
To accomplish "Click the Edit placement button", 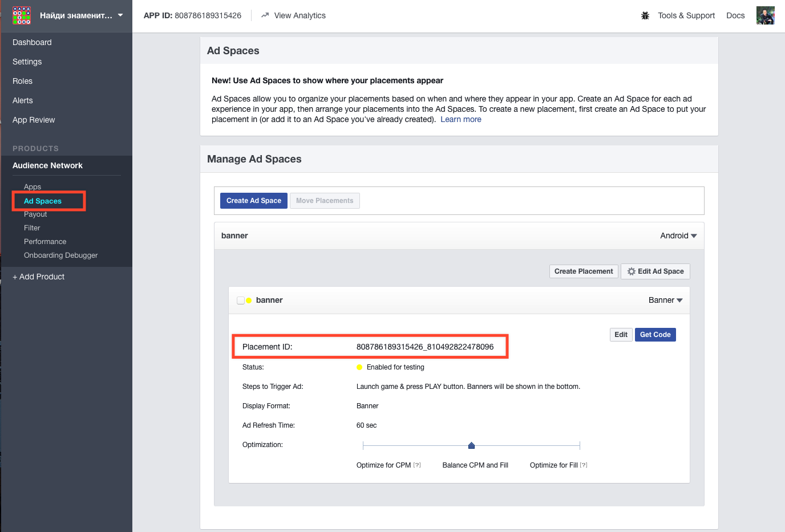I will click(x=621, y=335).
